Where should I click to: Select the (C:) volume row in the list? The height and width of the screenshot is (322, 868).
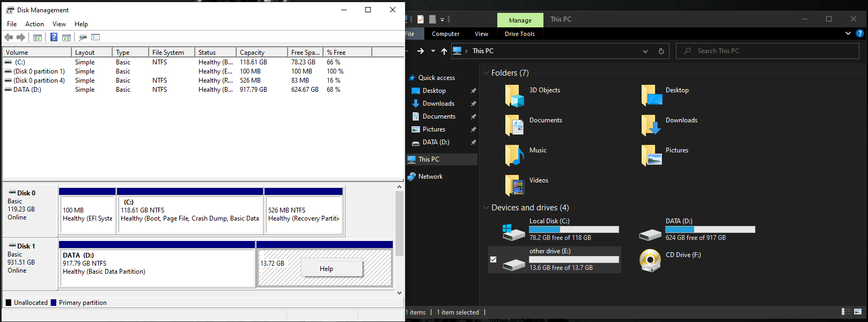pos(204,62)
